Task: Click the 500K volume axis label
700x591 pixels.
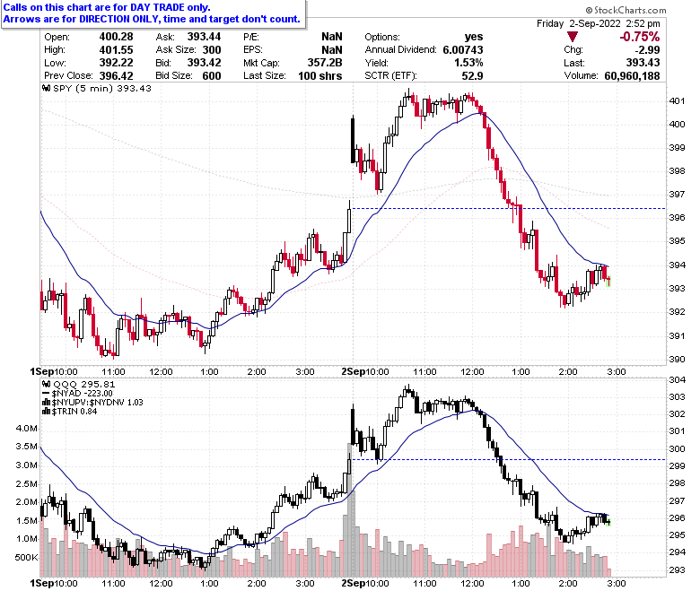Action: [x=26, y=558]
